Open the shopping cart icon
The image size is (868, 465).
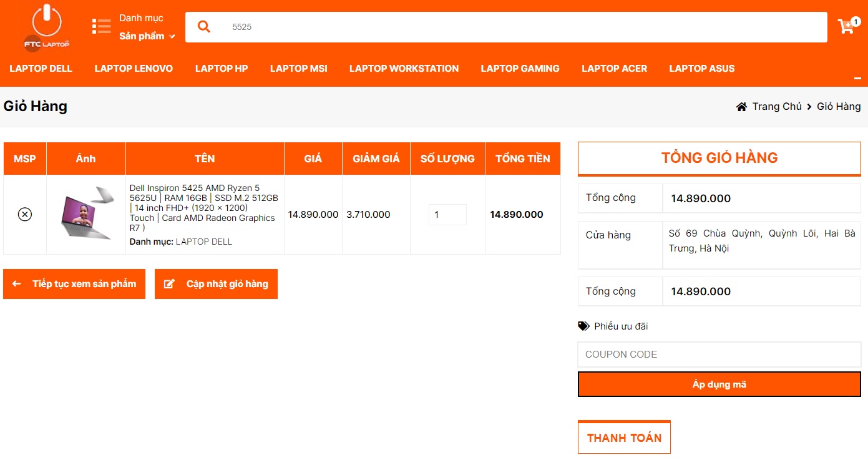(x=846, y=27)
